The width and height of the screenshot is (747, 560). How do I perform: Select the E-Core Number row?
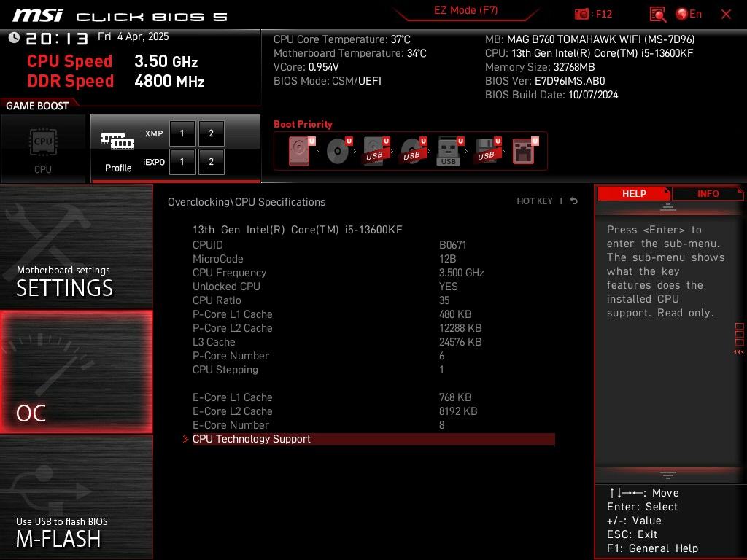373,425
